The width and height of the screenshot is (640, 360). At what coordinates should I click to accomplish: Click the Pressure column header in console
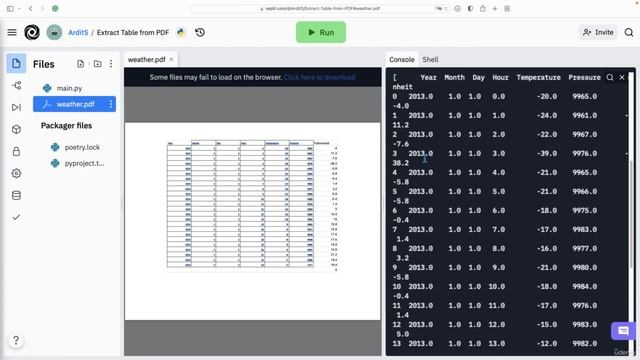pyautogui.click(x=584, y=78)
